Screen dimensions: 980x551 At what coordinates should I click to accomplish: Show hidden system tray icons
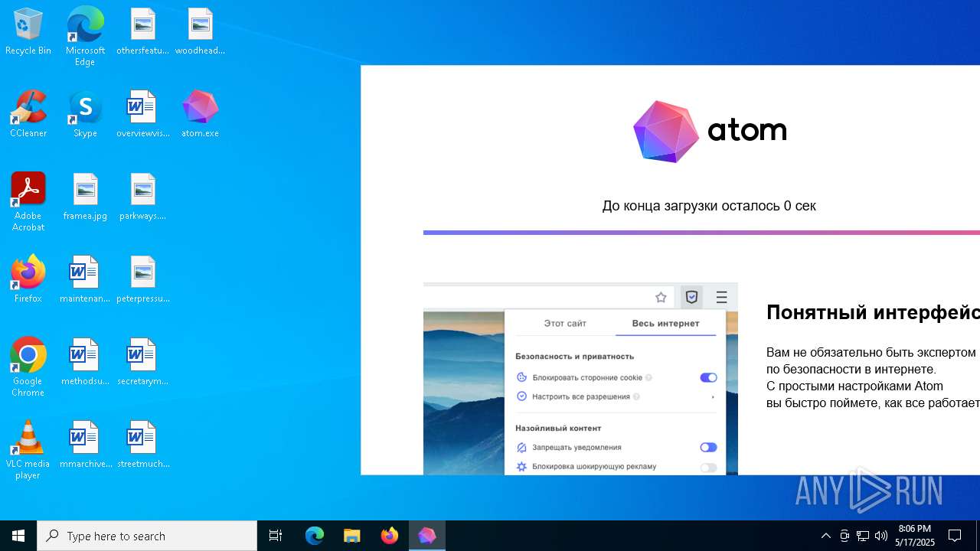pos(826,536)
